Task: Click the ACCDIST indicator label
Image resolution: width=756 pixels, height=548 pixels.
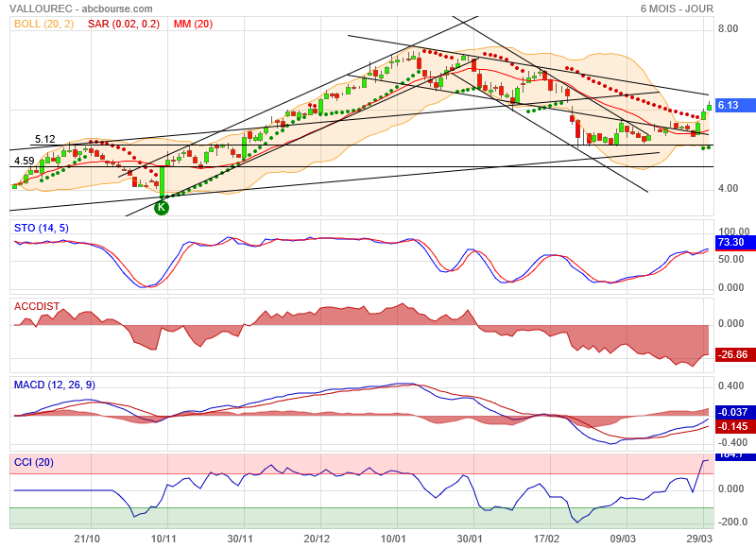Action: pos(37,306)
